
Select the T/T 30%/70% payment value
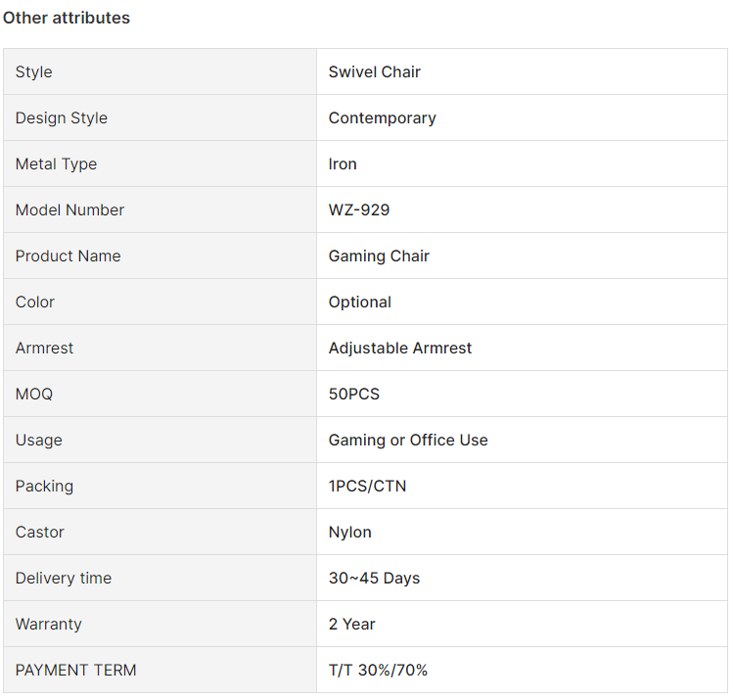(x=378, y=670)
